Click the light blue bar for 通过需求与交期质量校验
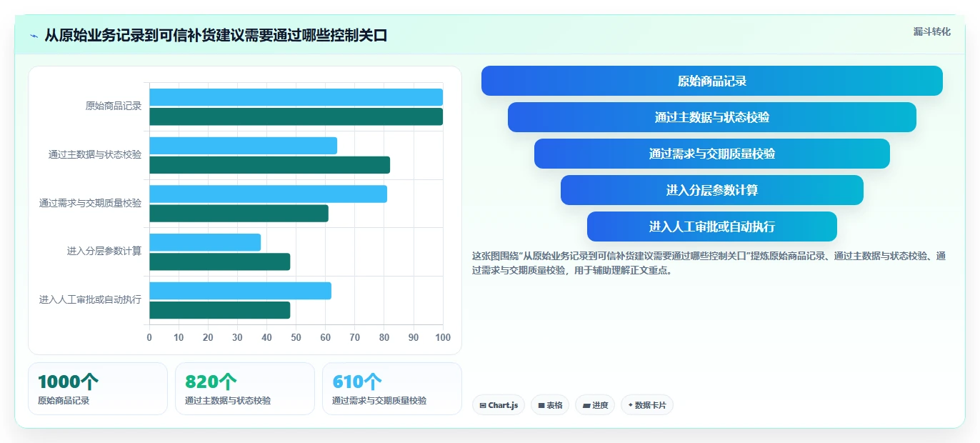Screen dimensions: 980x443 click(x=268, y=194)
